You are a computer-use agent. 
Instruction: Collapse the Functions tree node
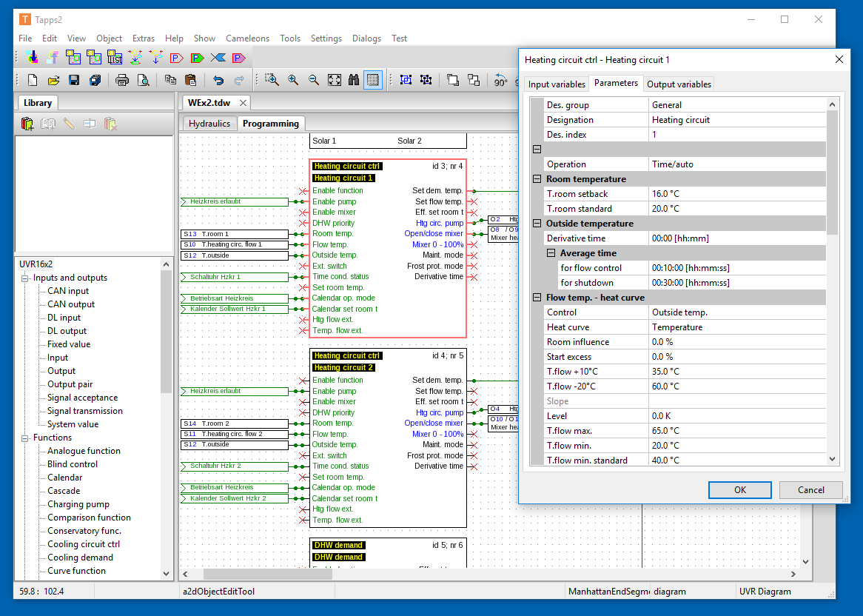25,438
